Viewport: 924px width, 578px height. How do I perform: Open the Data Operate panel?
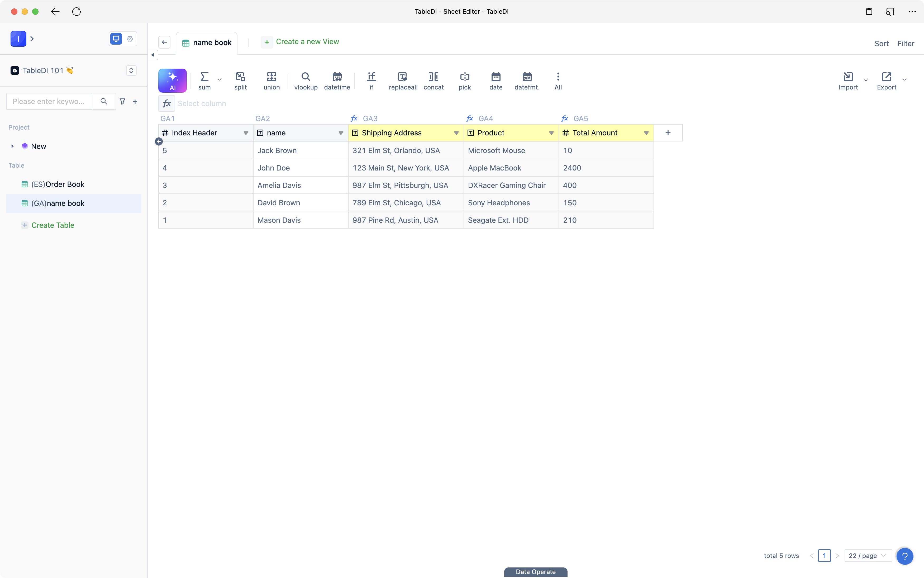tap(535, 572)
